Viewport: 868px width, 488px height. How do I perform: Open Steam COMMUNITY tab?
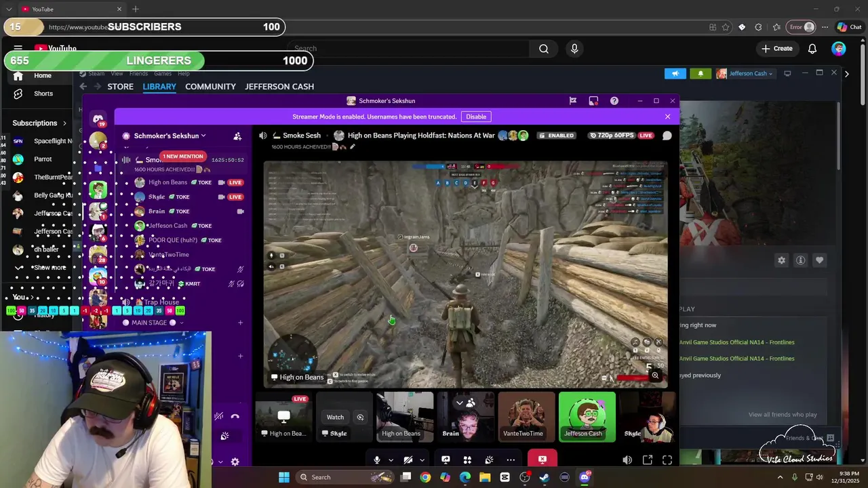(x=210, y=87)
